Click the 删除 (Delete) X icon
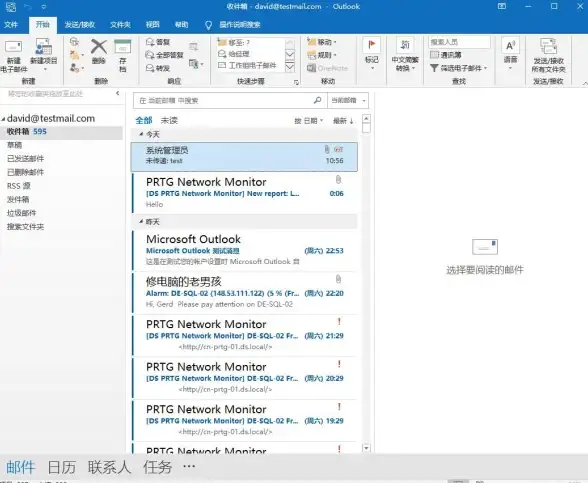The image size is (588, 483). tap(99, 47)
